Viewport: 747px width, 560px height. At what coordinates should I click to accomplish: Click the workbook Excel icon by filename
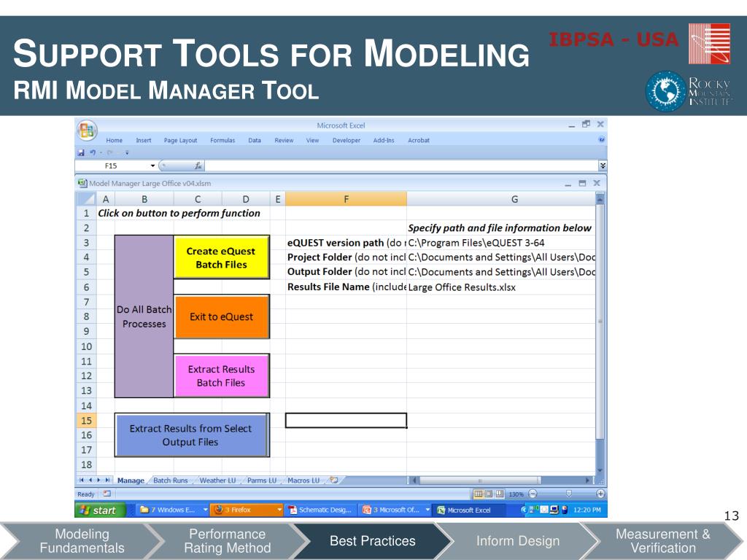[82, 183]
